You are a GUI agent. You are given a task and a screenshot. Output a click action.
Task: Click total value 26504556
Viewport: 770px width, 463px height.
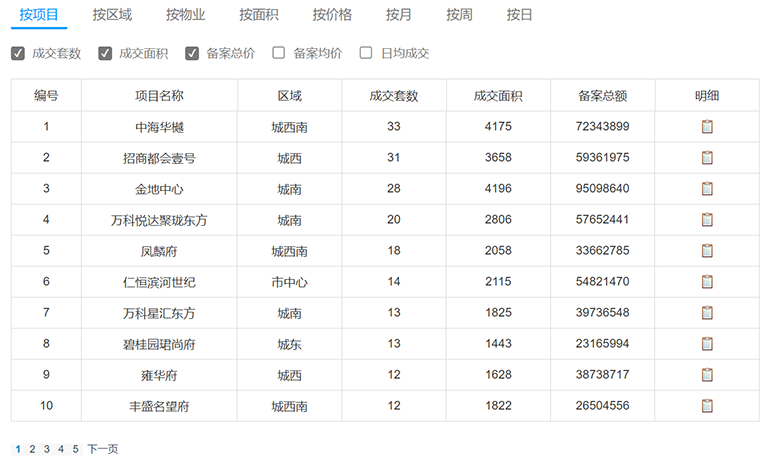[603, 405]
